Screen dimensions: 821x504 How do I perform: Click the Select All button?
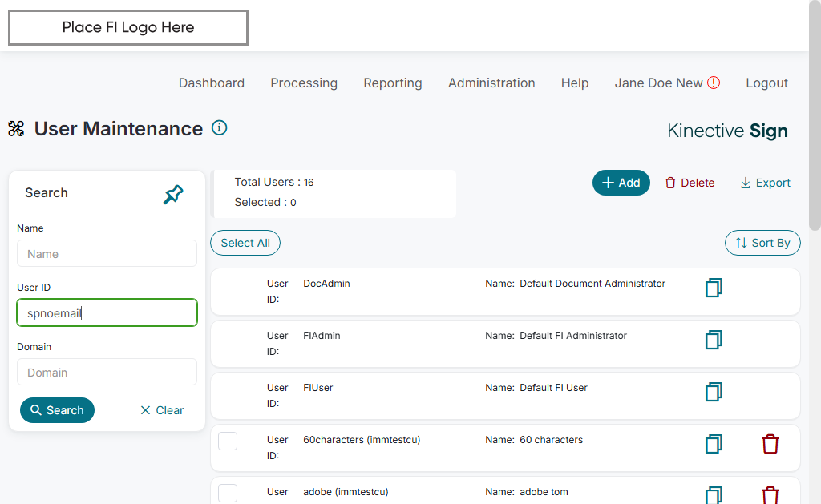[245, 243]
